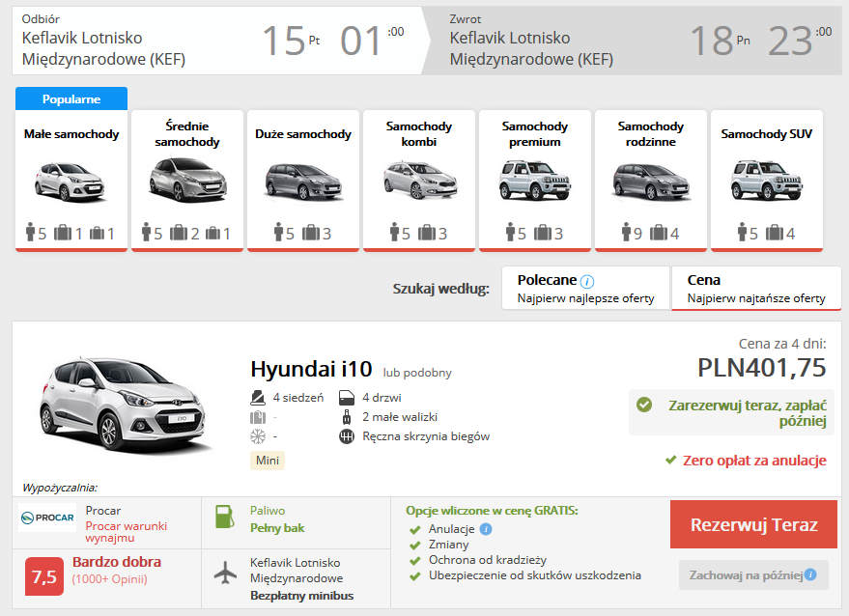Open the (1000+ Opinii) reviews link

109,579
